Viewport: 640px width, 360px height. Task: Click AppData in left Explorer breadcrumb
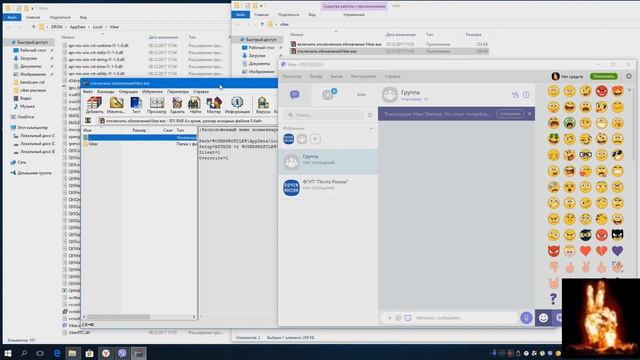78,27
